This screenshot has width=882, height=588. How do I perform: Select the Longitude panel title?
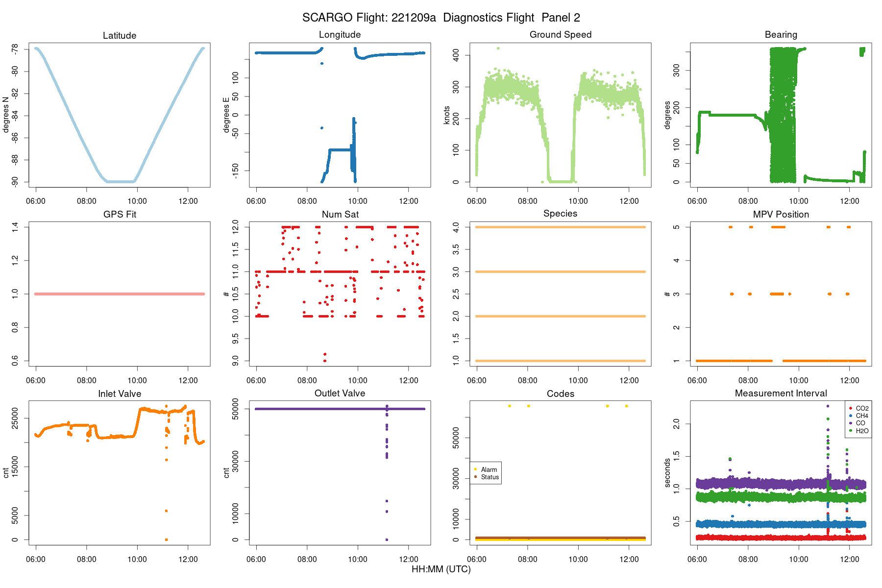click(x=340, y=34)
